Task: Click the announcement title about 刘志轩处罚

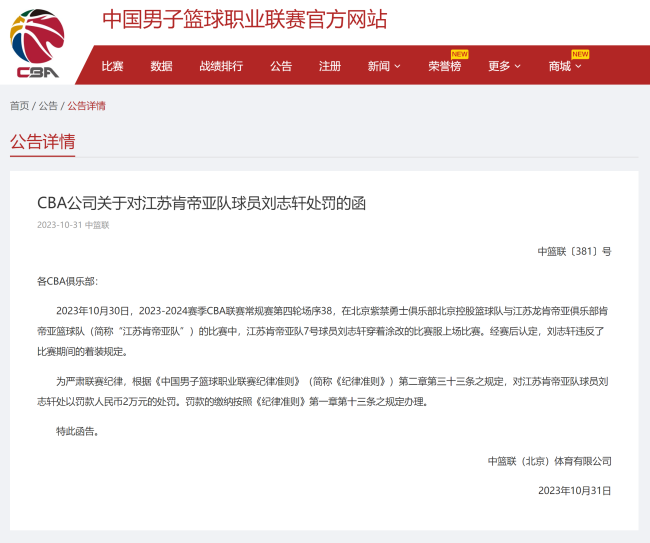Action: [201, 203]
